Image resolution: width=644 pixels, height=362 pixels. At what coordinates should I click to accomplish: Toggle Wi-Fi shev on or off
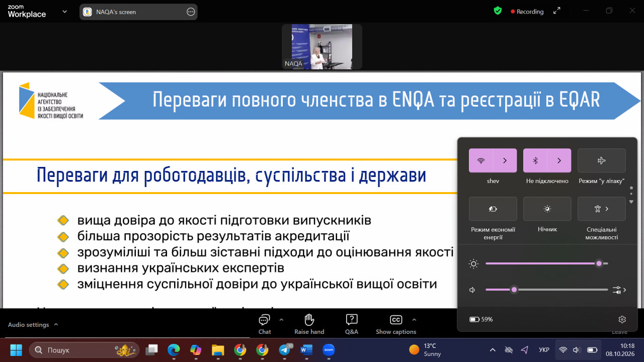(481, 160)
